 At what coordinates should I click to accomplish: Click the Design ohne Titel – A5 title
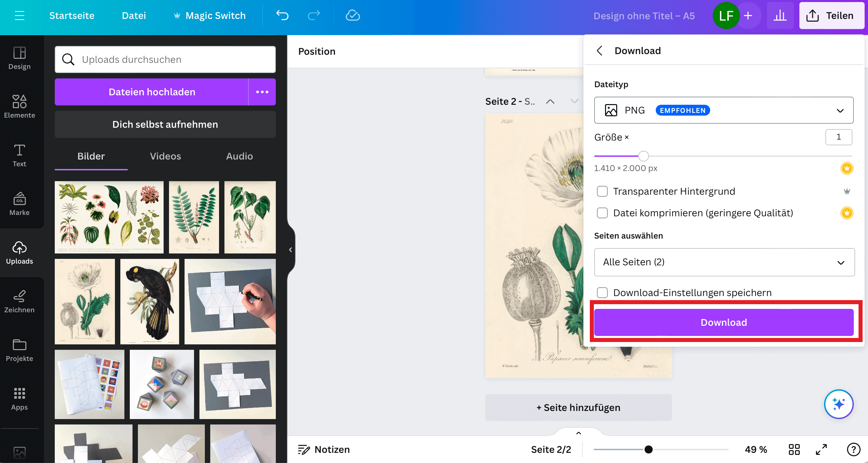point(644,16)
